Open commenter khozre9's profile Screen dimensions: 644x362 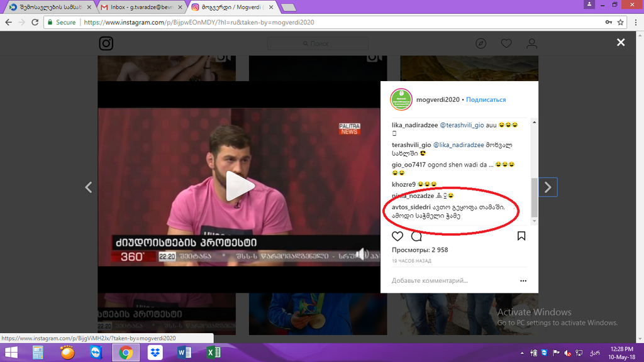(404, 184)
